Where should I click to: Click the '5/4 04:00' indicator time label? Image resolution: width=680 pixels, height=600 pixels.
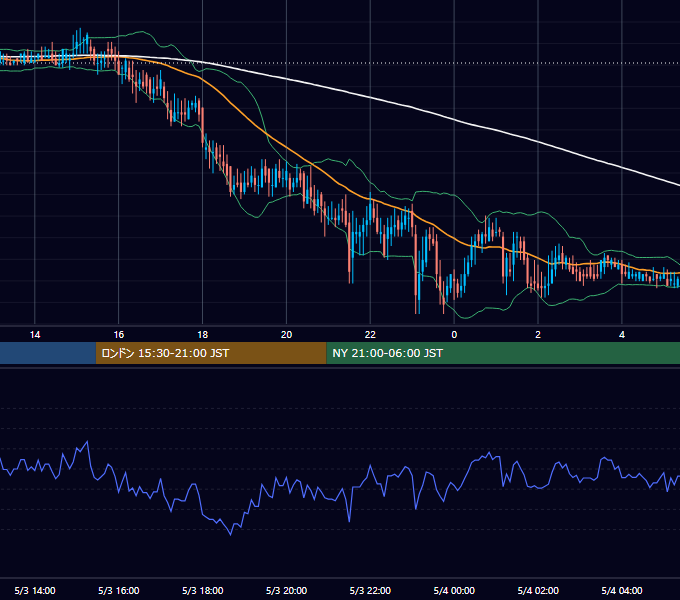[622, 590]
